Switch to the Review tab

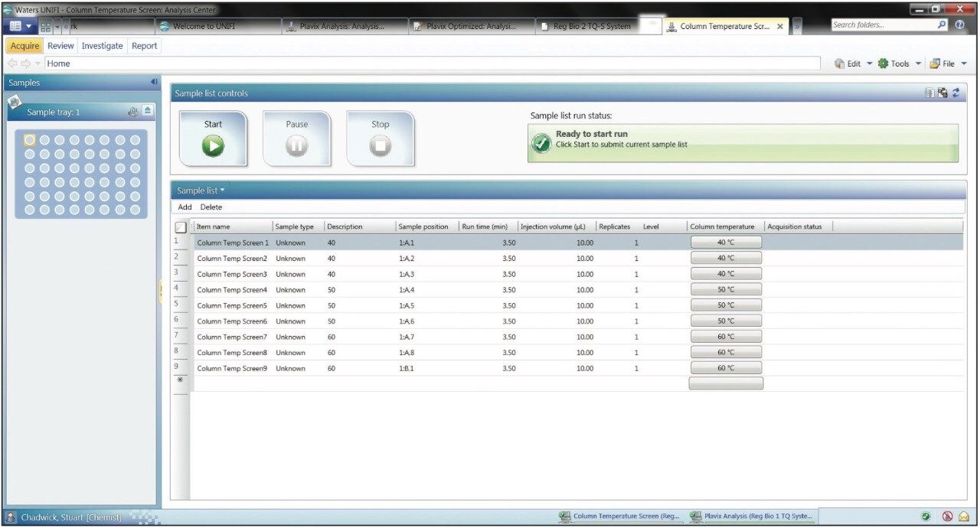(60, 45)
